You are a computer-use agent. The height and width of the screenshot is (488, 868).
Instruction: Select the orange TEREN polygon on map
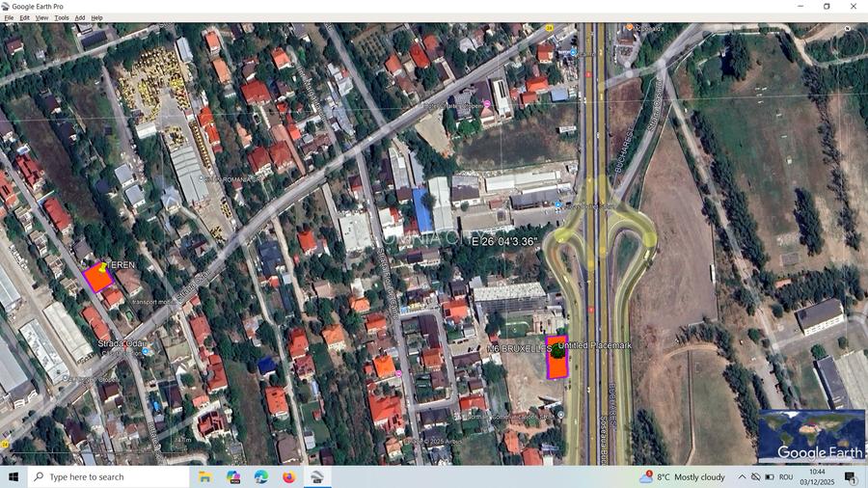pos(96,280)
